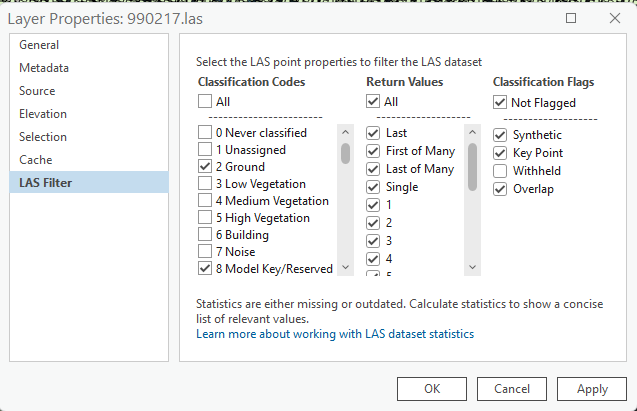Cancel the Layer Properties dialog
The height and width of the screenshot is (411, 637).
[x=511, y=389]
